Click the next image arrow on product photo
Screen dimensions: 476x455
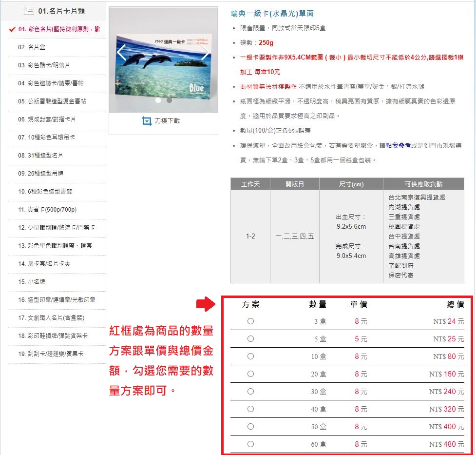pos(205,53)
